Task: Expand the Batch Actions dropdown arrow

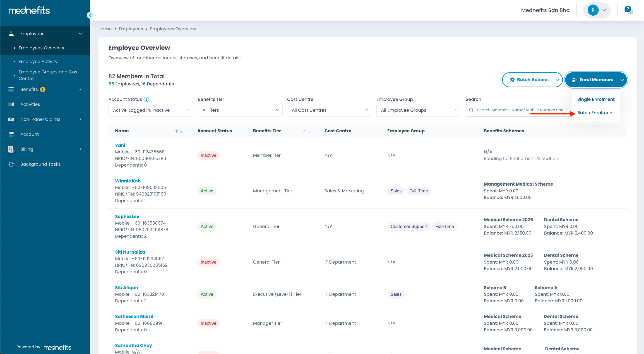Action: 557,80
